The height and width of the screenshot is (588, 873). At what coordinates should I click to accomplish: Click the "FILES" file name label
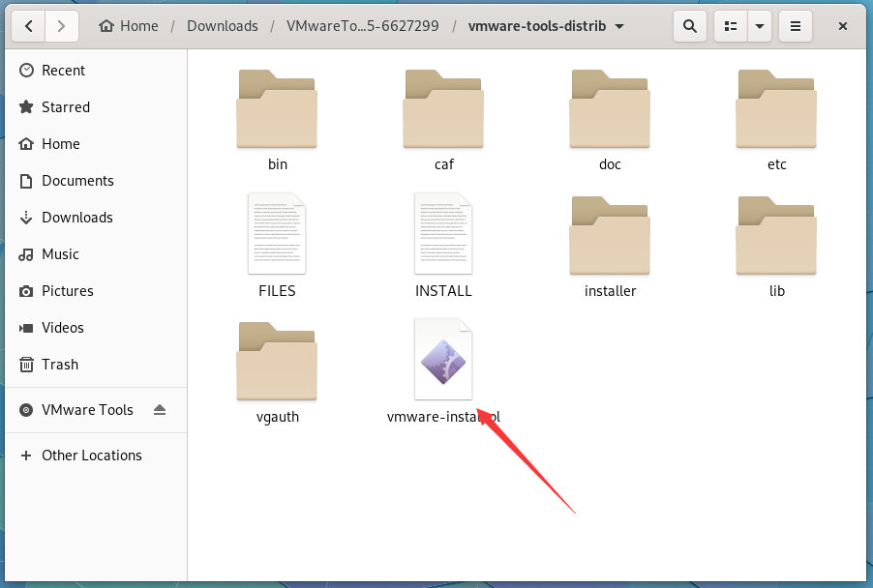(x=277, y=291)
